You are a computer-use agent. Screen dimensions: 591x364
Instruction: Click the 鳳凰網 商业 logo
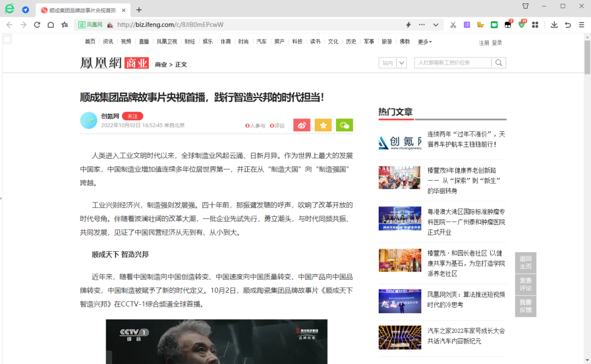114,63
